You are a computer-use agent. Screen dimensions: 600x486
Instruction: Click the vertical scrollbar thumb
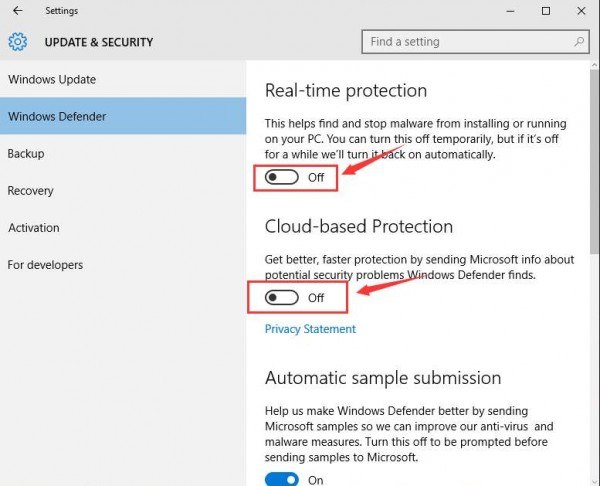[594, 161]
